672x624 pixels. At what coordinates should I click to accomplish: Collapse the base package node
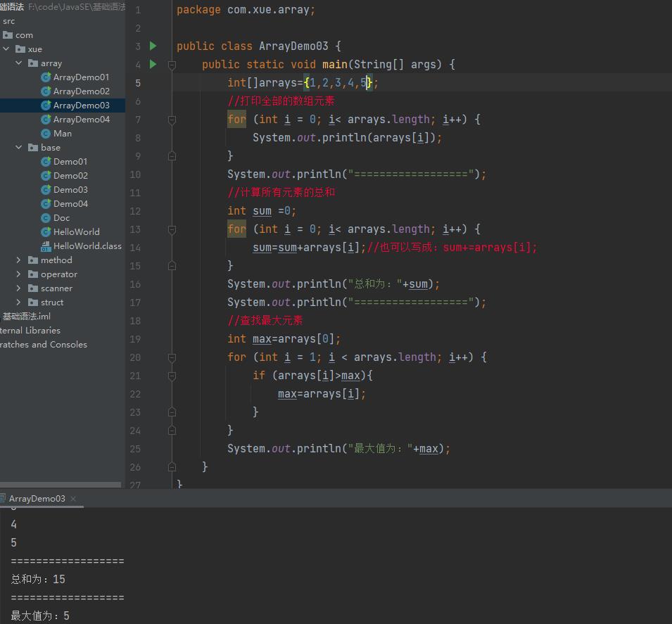pos(18,147)
